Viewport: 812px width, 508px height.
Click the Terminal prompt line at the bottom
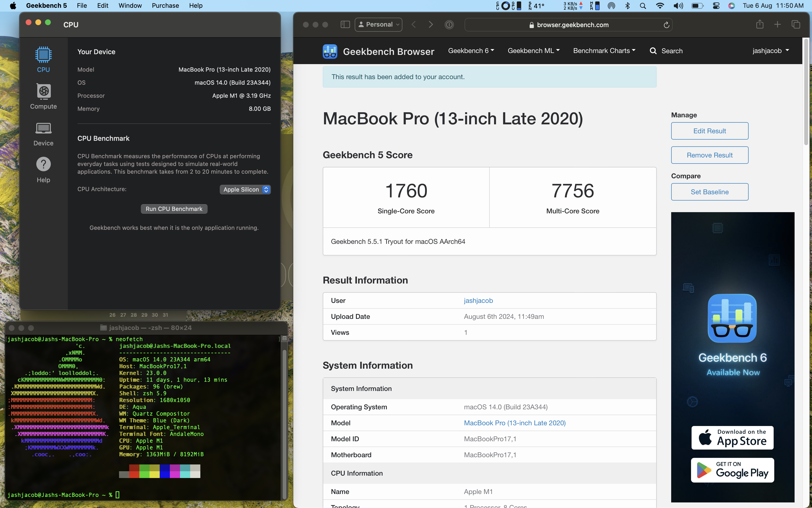tap(63, 495)
